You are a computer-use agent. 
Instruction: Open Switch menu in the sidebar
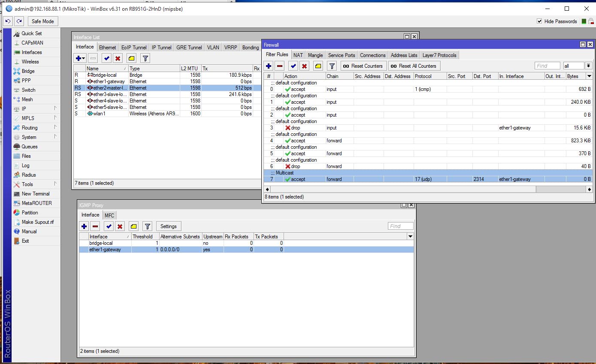tap(28, 90)
